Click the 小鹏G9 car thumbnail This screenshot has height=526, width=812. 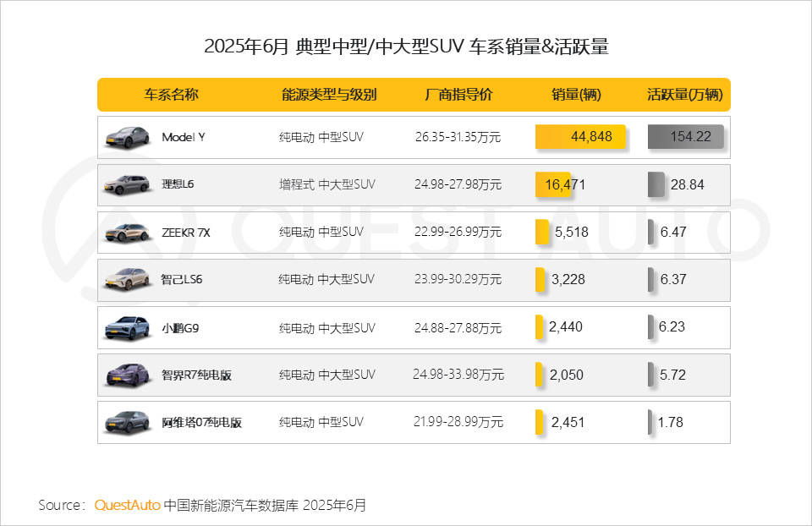pos(127,327)
